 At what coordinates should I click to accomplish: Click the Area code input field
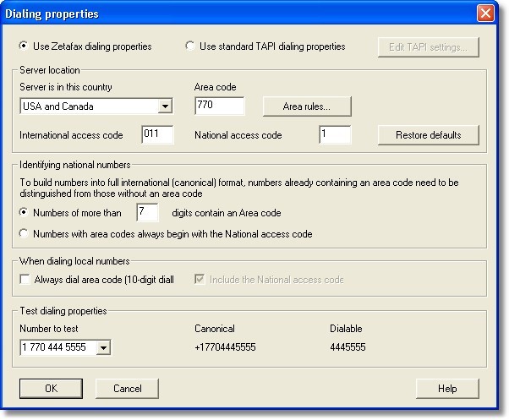pos(219,106)
